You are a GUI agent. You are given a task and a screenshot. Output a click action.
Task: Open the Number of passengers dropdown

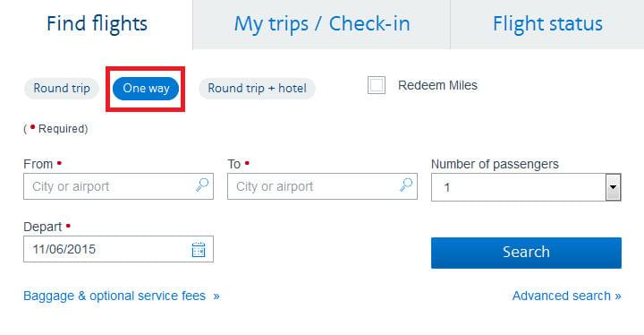pos(526,187)
